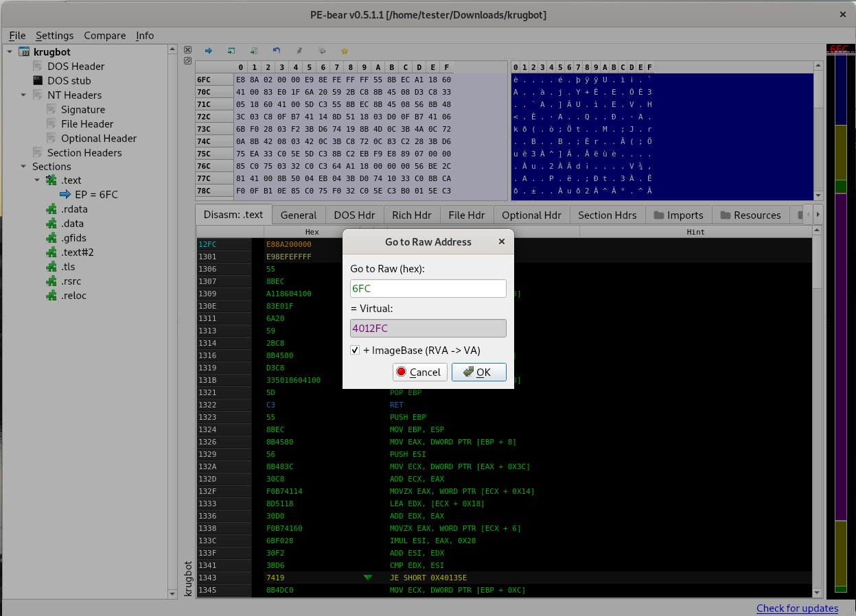Image resolution: width=856 pixels, height=616 pixels.
Task: Collapse the Sections tree node
Action: pyautogui.click(x=22, y=167)
